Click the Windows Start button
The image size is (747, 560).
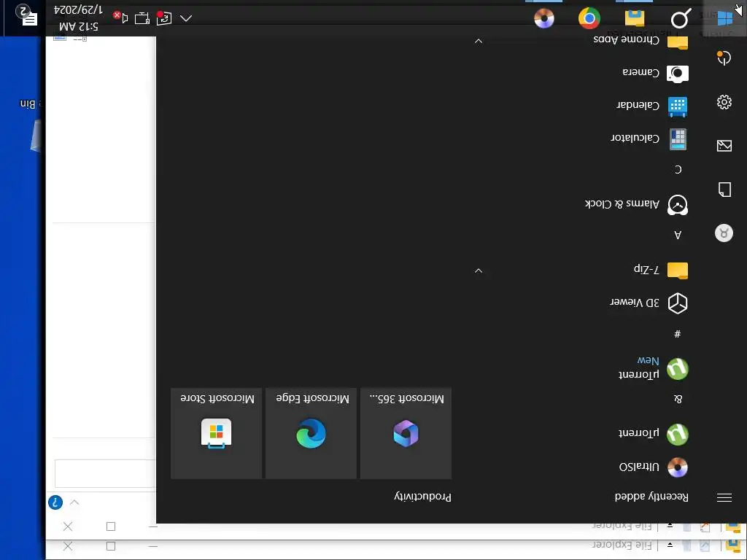coord(724,18)
